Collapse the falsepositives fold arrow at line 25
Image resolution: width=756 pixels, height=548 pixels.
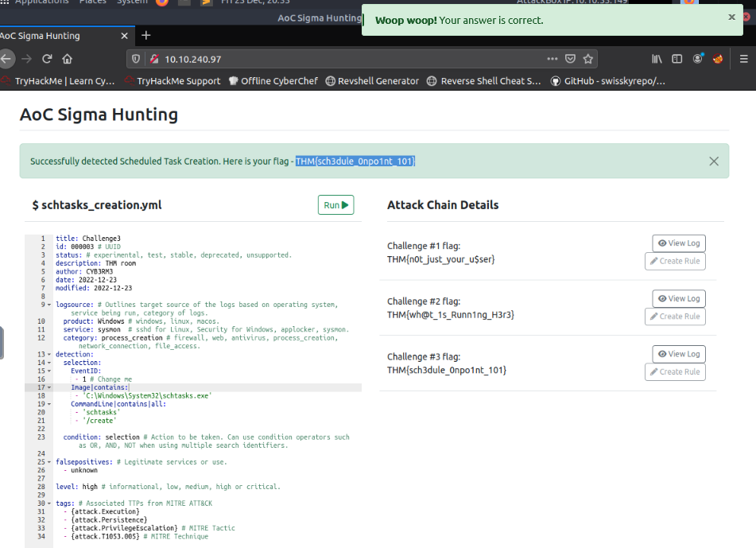click(49, 462)
